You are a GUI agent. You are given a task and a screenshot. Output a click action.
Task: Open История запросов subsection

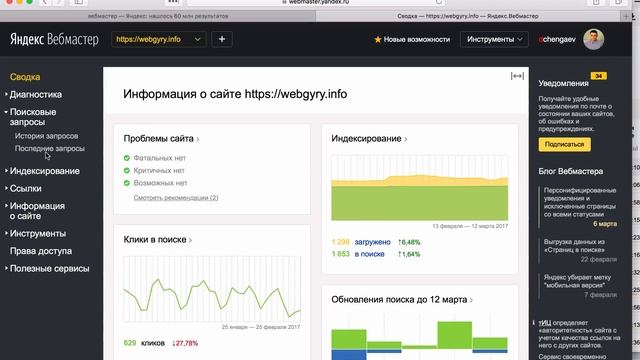tap(47, 136)
